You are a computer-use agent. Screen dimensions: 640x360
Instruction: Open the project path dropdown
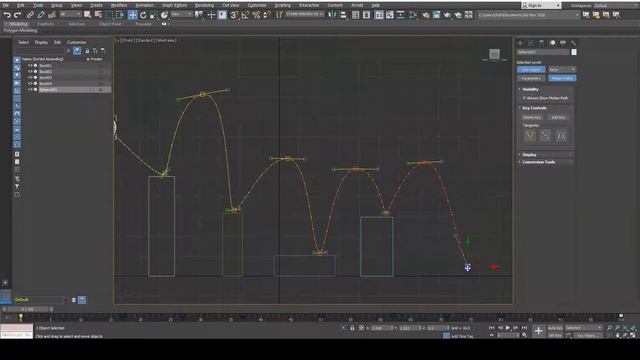529,15
